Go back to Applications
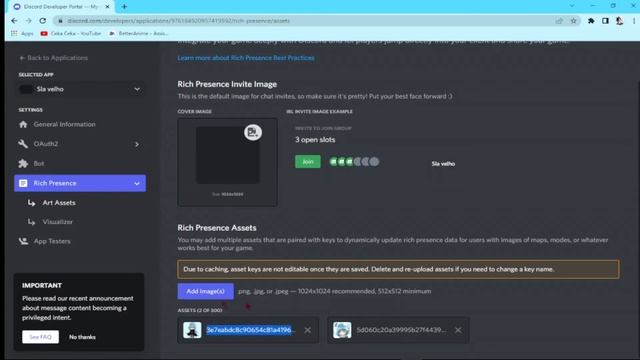This screenshot has height=360, width=640. point(53,58)
